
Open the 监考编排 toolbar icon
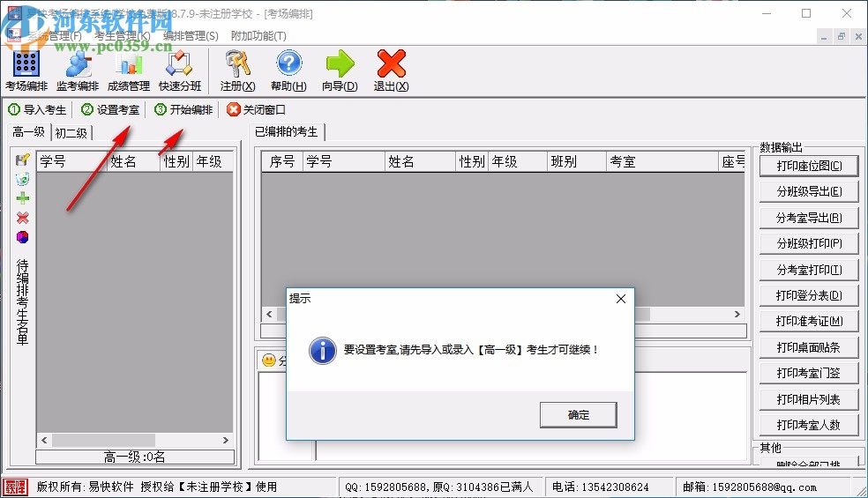pyautogui.click(x=78, y=71)
